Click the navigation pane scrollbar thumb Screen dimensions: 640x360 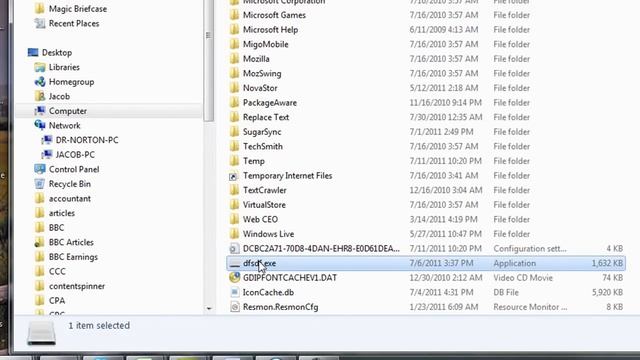209,60
